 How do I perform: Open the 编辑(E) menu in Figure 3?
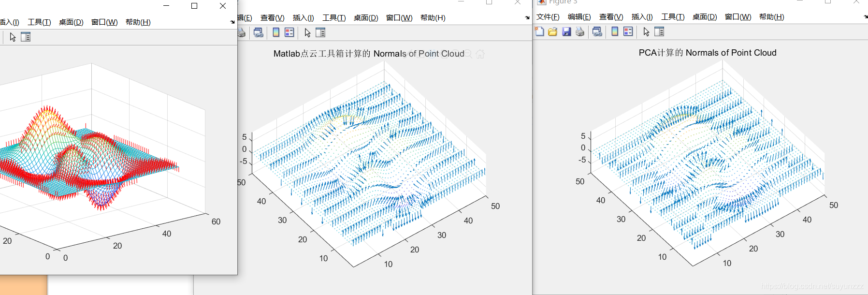(579, 17)
